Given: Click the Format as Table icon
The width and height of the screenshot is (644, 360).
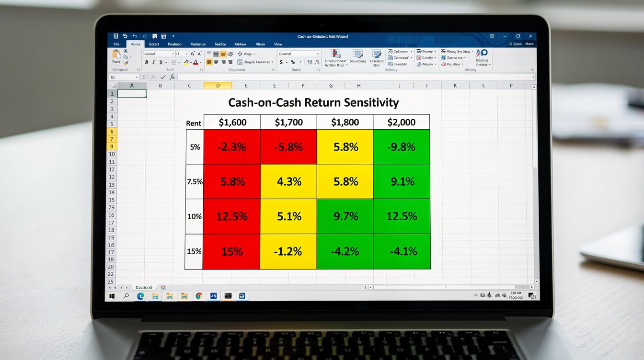Looking at the screenshot, I should [357, 53].
